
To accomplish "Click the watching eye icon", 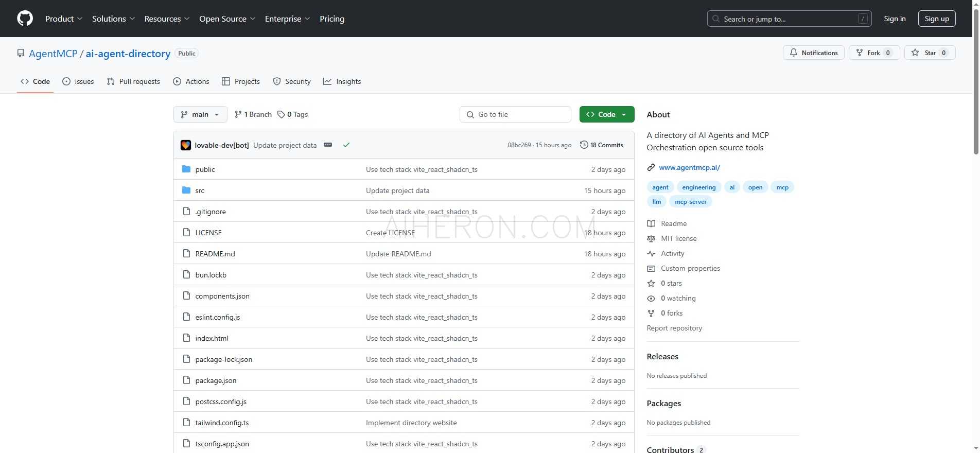I will click(651, 298).
